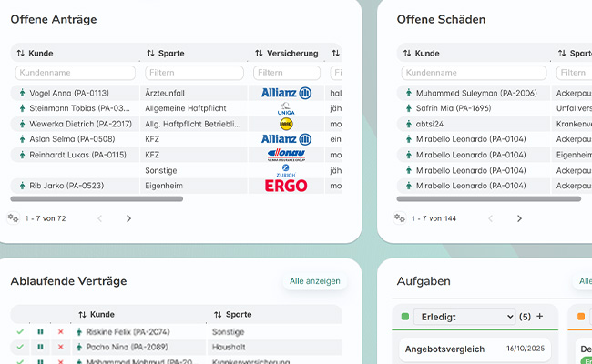592x364 pixels.
Task: Click person icon next to Reinhardt Lukas
Action: [x=22, y=155]
